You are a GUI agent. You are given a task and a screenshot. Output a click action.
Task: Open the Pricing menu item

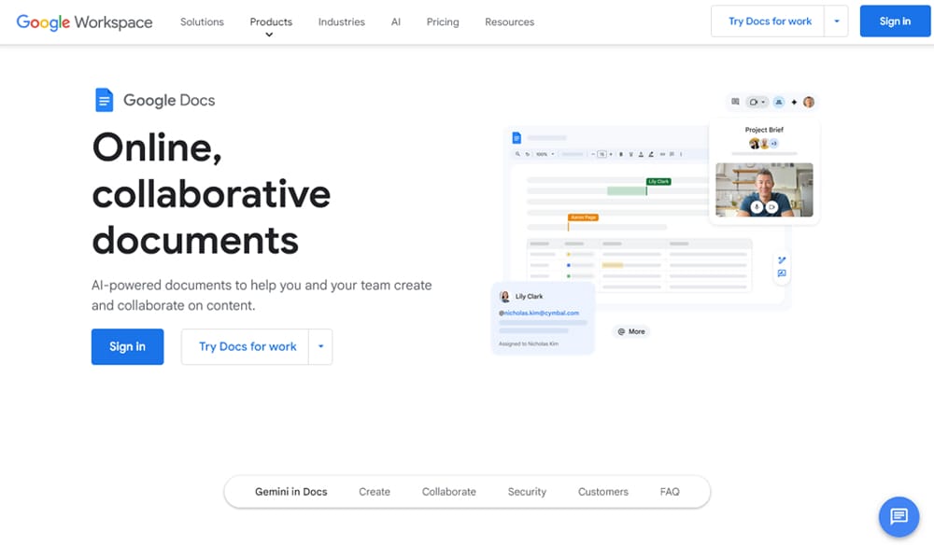pos(442,21)
